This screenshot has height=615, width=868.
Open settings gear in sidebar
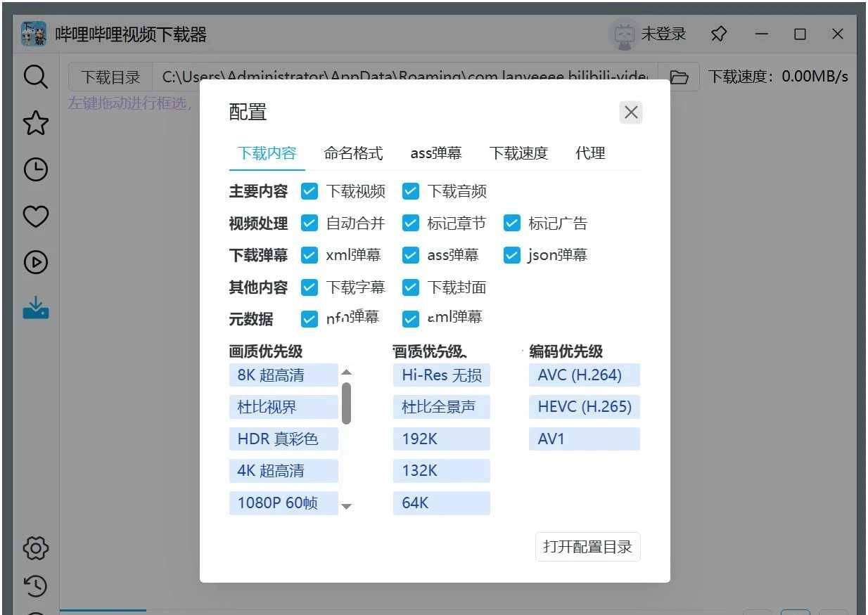click(35, 548)
